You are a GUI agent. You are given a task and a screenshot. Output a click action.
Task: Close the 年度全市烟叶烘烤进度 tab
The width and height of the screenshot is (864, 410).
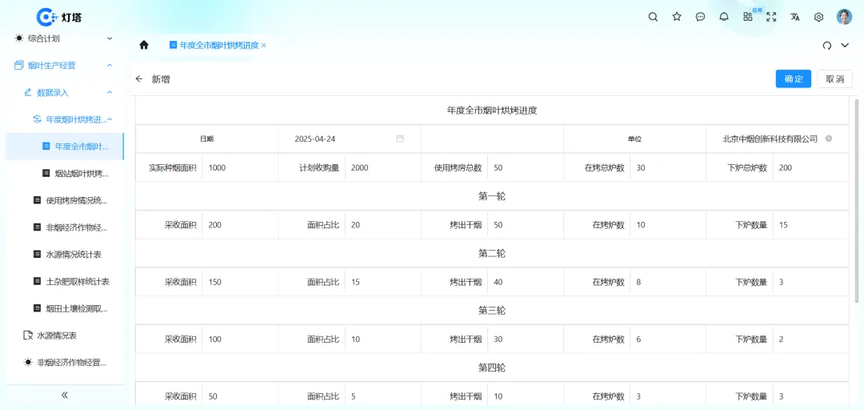(x=264, y=45)
